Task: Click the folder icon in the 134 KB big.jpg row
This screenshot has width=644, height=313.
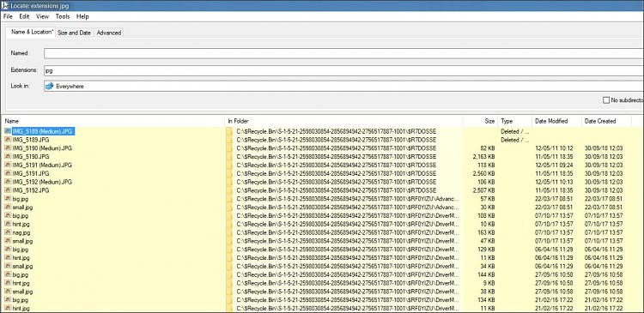Action: pyautogui.click(x=229, y=300)
